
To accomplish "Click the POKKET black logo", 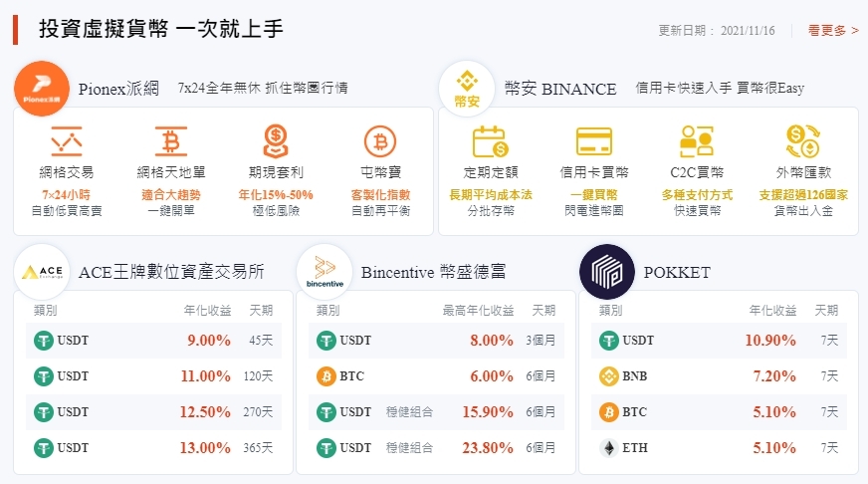I will click(606, 272).
